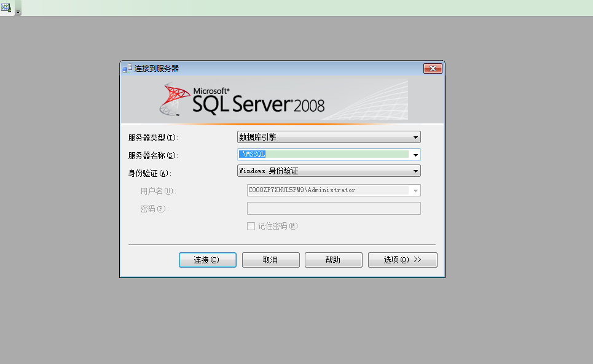
Task: Expand the 服务器名称 dropdown arrow
Action: (x=415, y=155)
